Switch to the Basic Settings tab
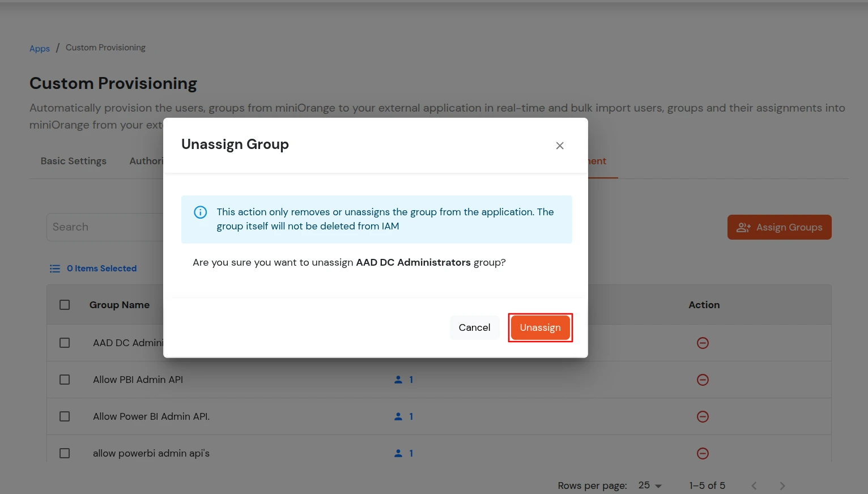This screenshot has height=494, width=868. pyautogui.click(x=73, y=161)
